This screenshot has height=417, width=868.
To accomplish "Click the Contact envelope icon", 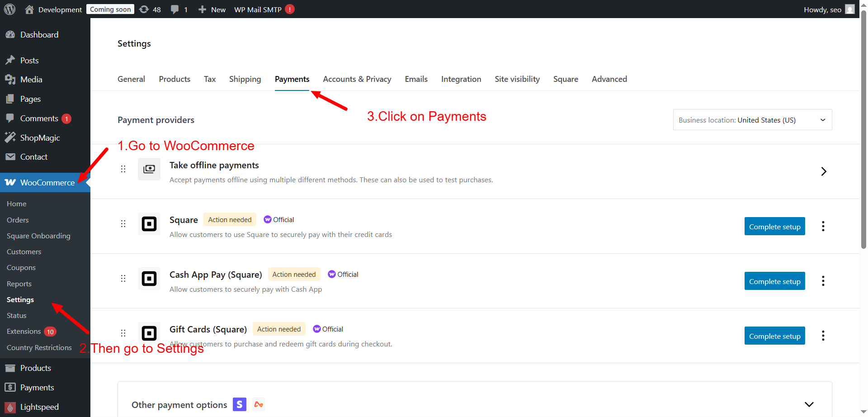I will coord(10,156).
